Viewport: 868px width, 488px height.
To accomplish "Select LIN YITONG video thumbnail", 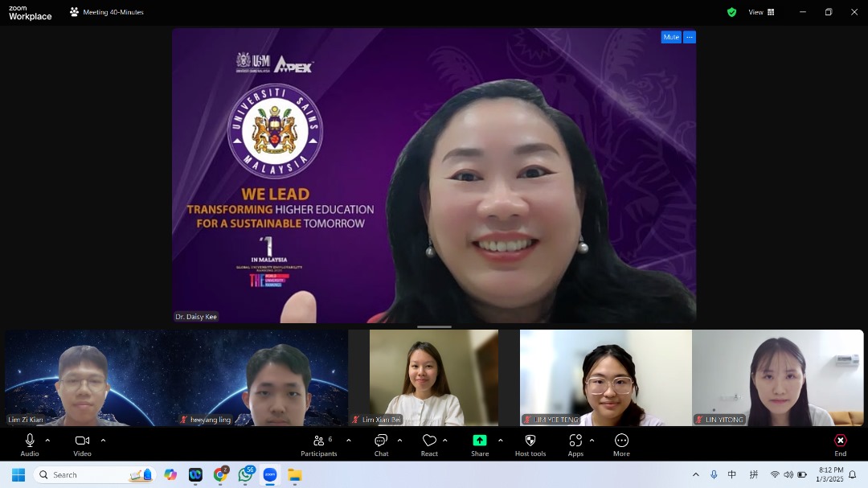I will coord(778,378).
